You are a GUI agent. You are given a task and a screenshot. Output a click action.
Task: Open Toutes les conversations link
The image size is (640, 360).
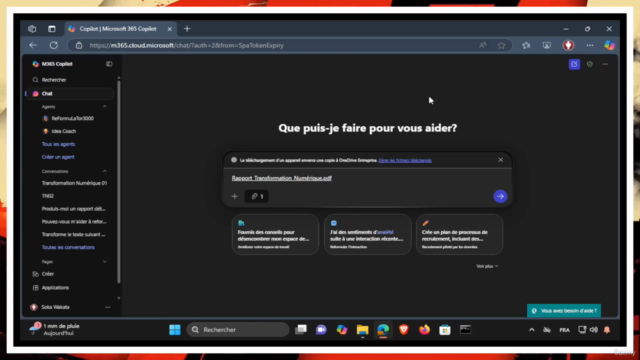click(x=68, y=247)
